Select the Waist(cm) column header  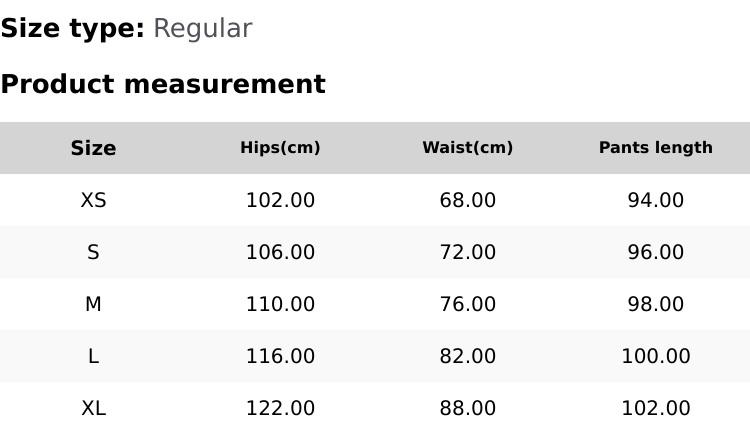tap(467, 148)
